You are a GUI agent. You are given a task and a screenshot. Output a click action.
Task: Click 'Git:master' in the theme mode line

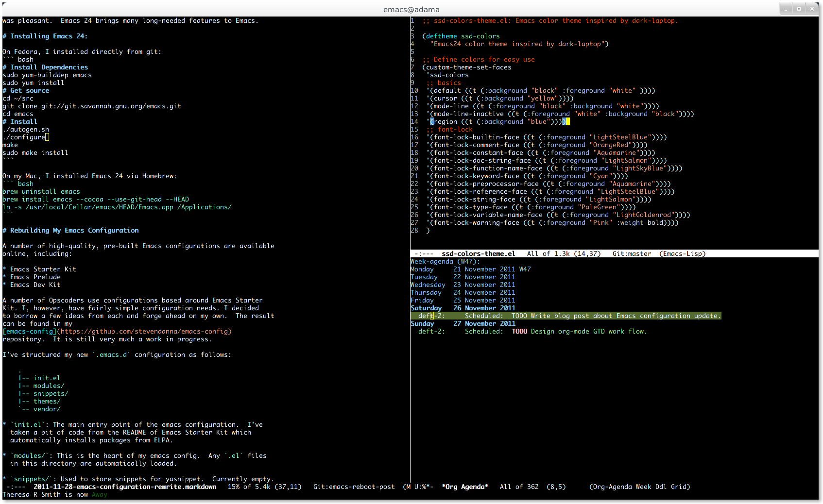pos(632,253)
